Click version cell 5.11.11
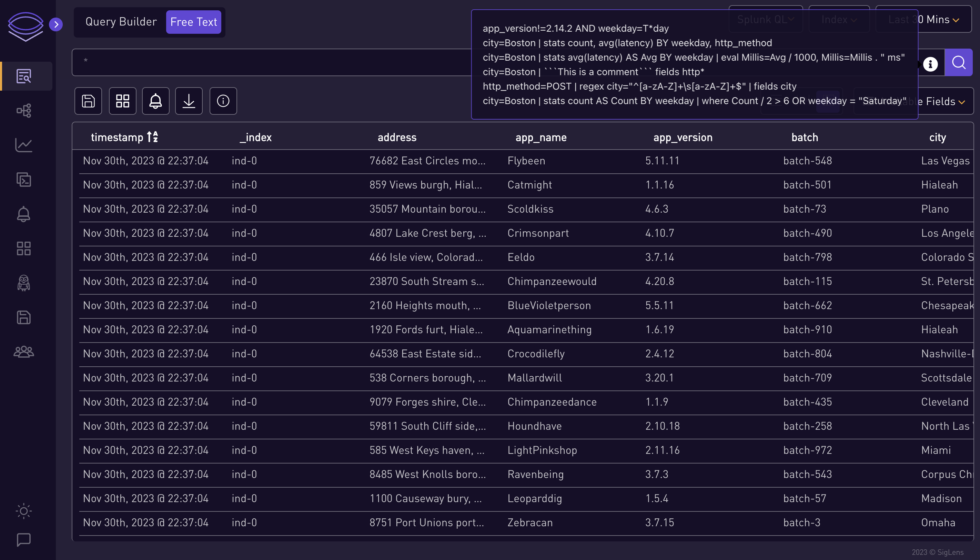This screenshot has height=560, width=980. (662, 161)
